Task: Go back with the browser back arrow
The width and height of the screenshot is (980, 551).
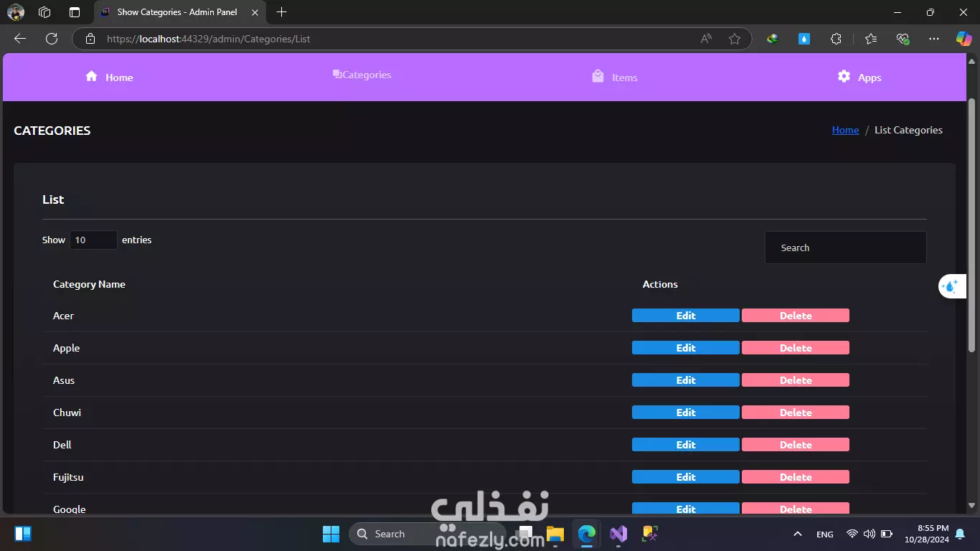Action: click(20, 39)
